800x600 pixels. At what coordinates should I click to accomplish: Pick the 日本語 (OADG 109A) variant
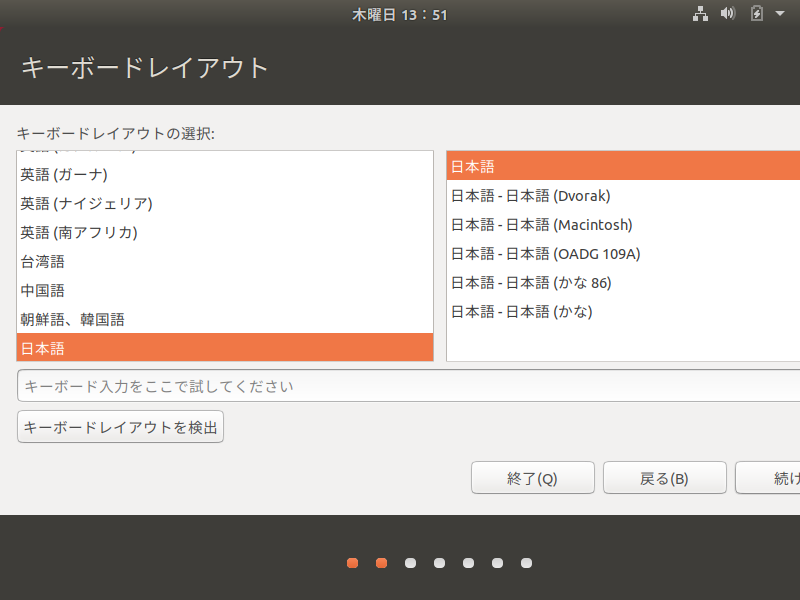click(x=623, y=254)
